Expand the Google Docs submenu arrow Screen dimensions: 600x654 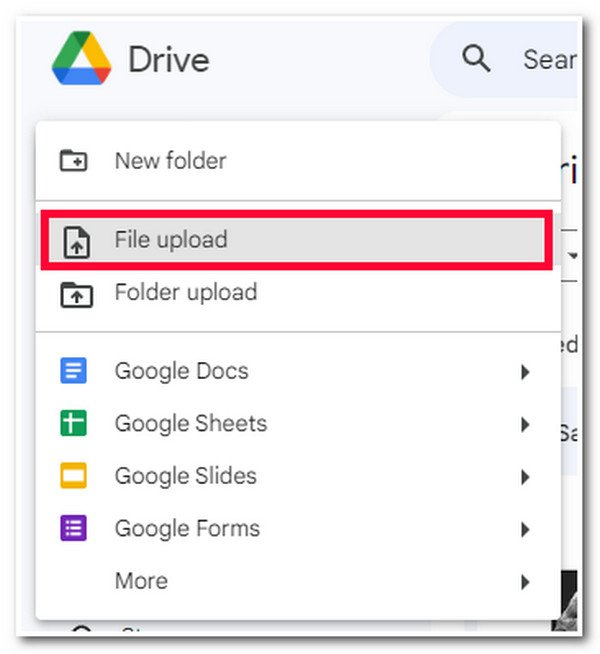click(525, 372)
